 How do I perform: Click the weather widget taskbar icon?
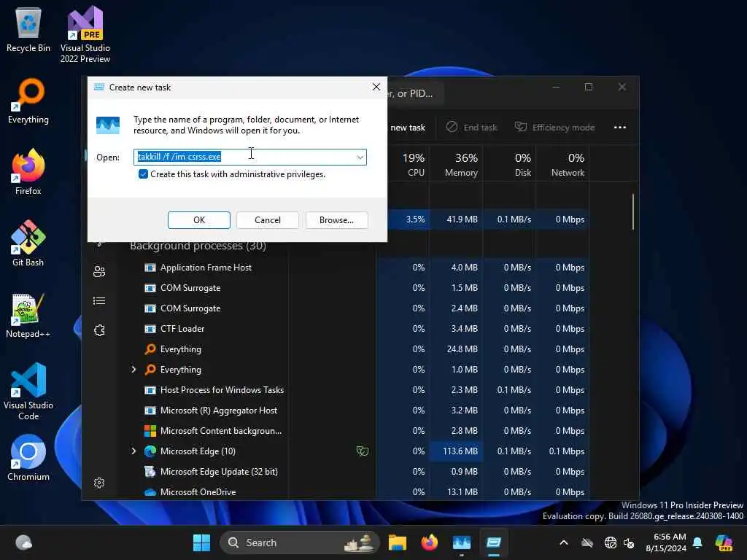(x=23, y=542)
